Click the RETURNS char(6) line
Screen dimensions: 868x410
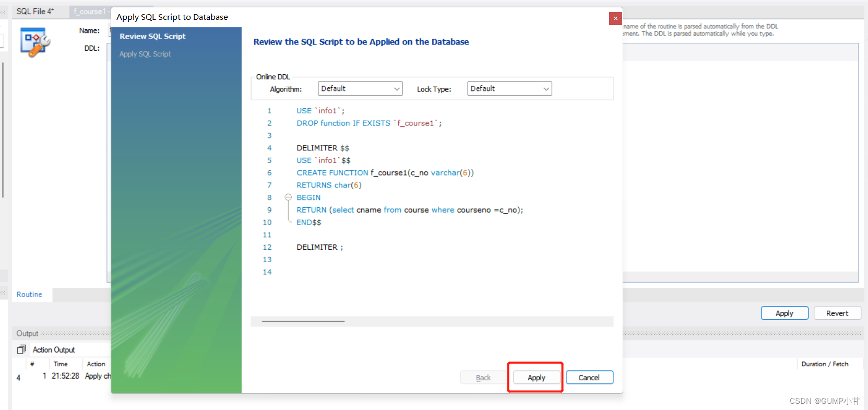click(329, 185)
